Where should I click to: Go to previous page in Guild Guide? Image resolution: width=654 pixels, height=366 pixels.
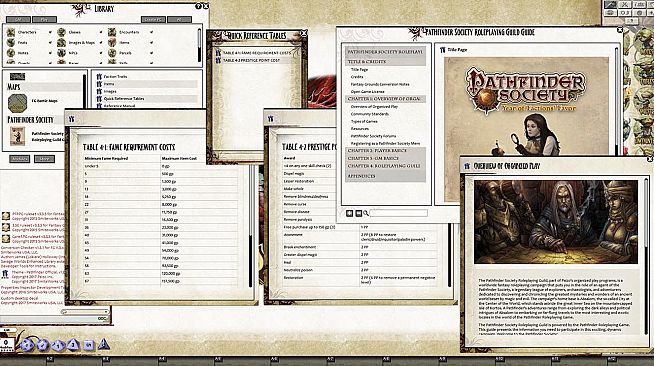point(350,213)
